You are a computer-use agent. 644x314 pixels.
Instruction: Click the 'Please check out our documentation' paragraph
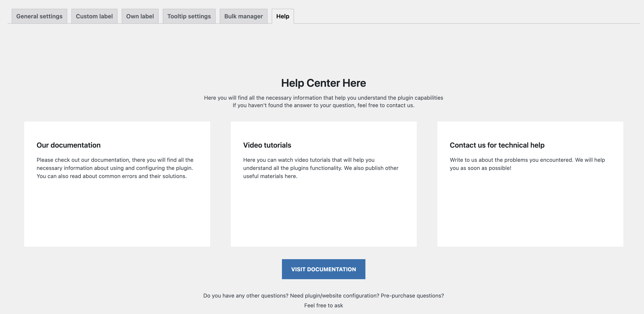click(x=115, y=168)
